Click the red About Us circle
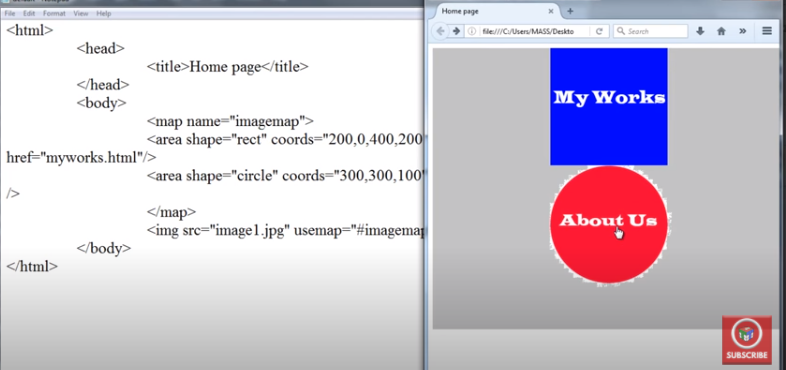Viewport: 786px width, 370px height. pos(609,224)
